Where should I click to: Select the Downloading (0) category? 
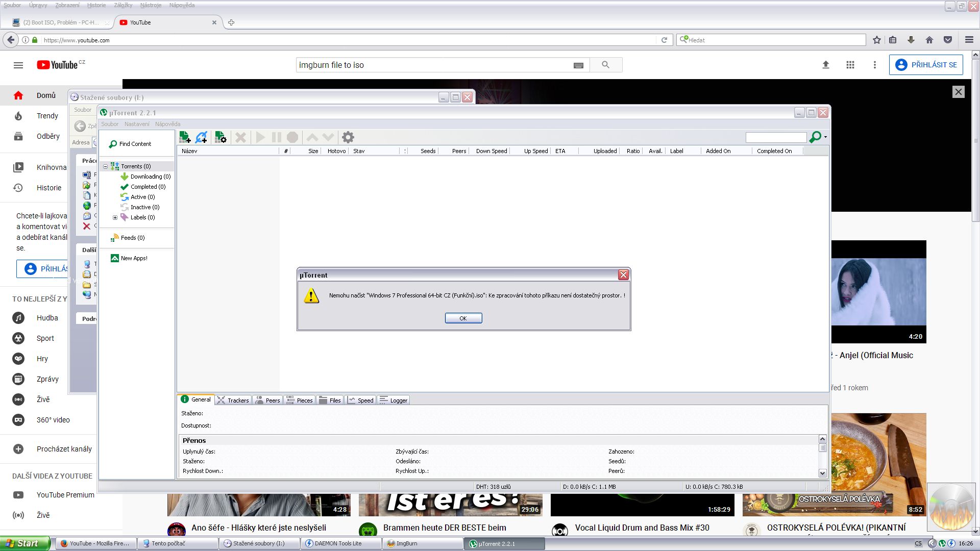(x=150, y=177)
